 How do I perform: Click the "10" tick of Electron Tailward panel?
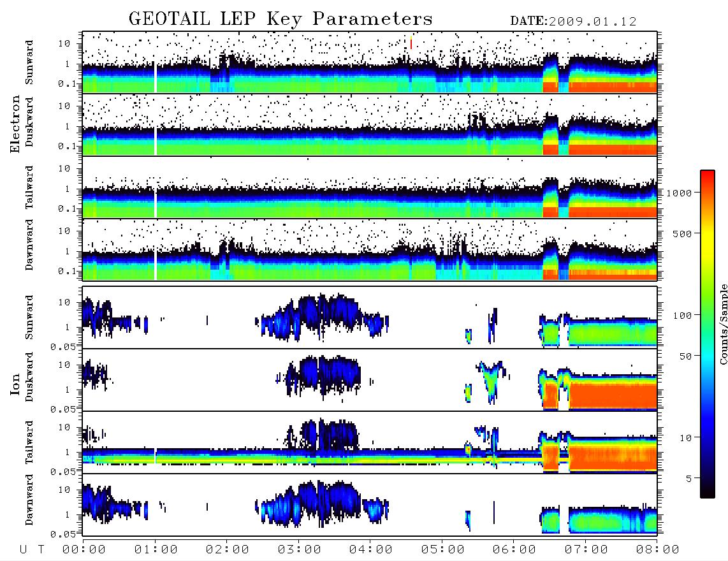pyautogui.click(x=64, y=168)
